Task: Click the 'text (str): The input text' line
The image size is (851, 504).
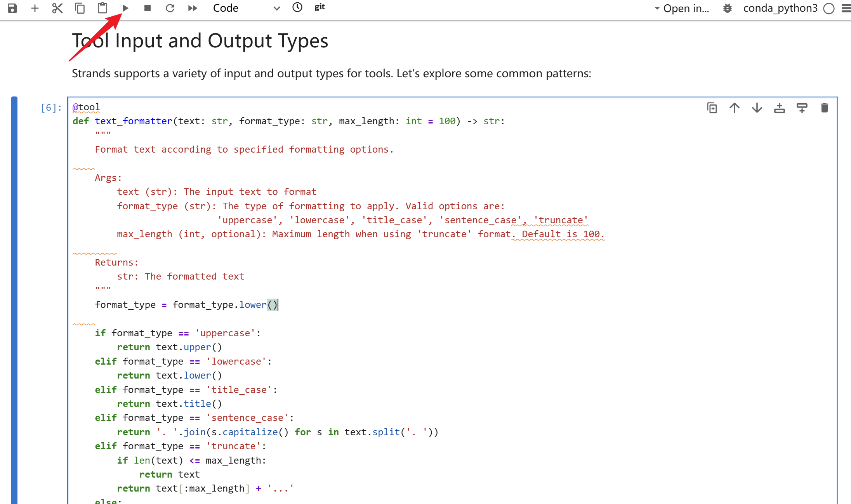Action: pyautogui.click(x=217, y=192)
